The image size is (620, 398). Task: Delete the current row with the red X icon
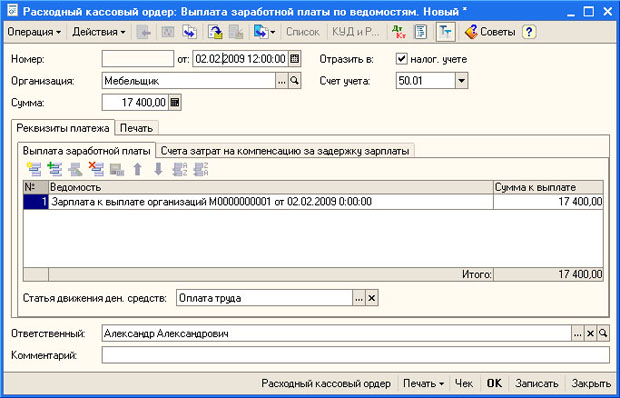(96, 169)
